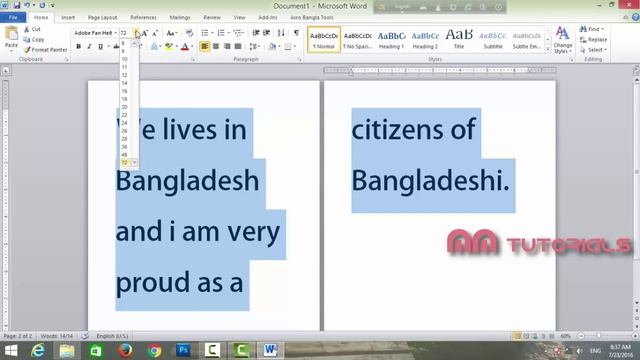
Task: Open the font name dropdown
Action: click(x=116, y=33)
